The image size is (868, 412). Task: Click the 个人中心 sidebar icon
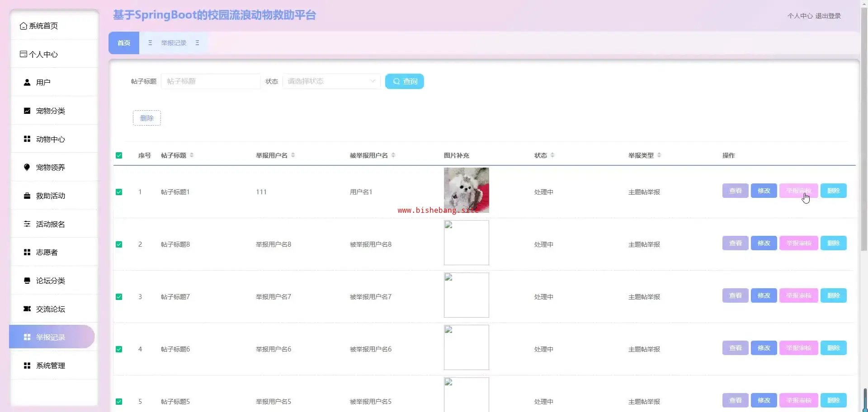pos(23,54)
